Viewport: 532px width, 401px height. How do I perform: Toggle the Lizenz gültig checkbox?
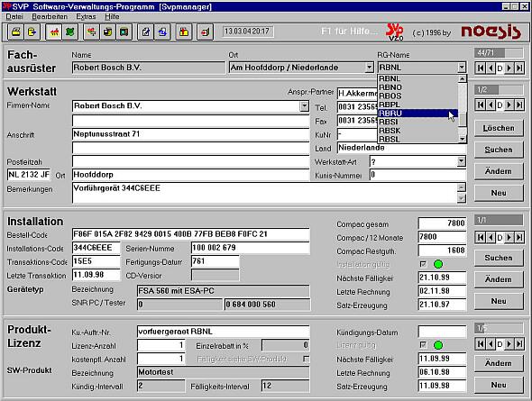[423, 345]
